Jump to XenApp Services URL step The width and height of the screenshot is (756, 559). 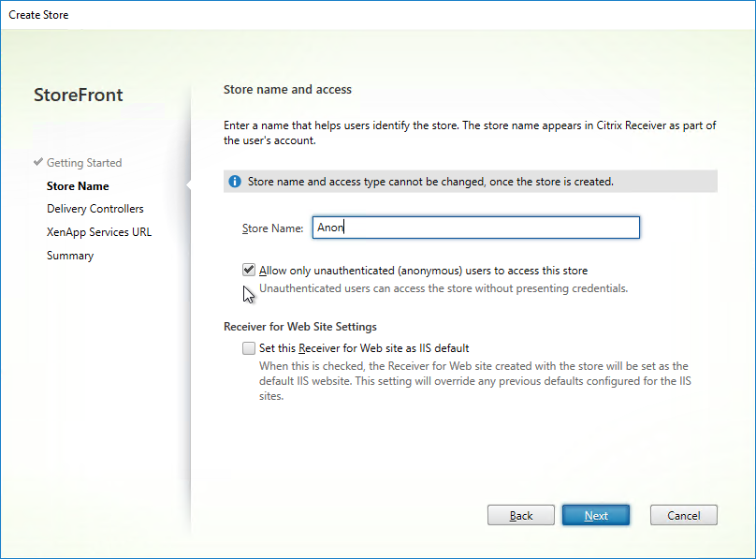[99, 232]
